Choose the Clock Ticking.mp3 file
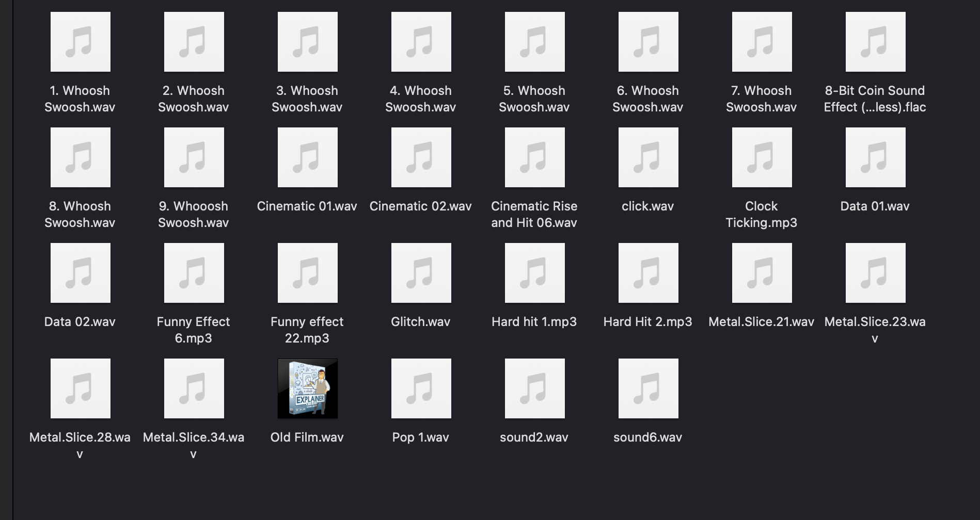This screenshot has height=520, width=980. pyautogui.click(x=762, y=157)
